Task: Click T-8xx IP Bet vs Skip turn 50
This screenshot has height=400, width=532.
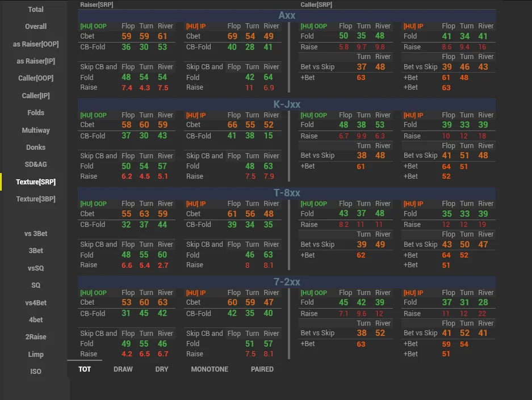Action: point(464,245)
